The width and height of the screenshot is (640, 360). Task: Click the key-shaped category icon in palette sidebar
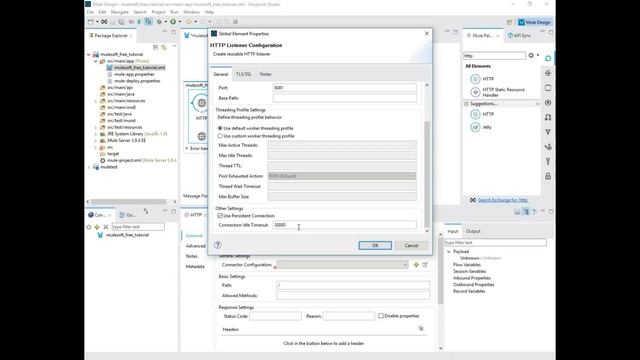pos(548,161)
